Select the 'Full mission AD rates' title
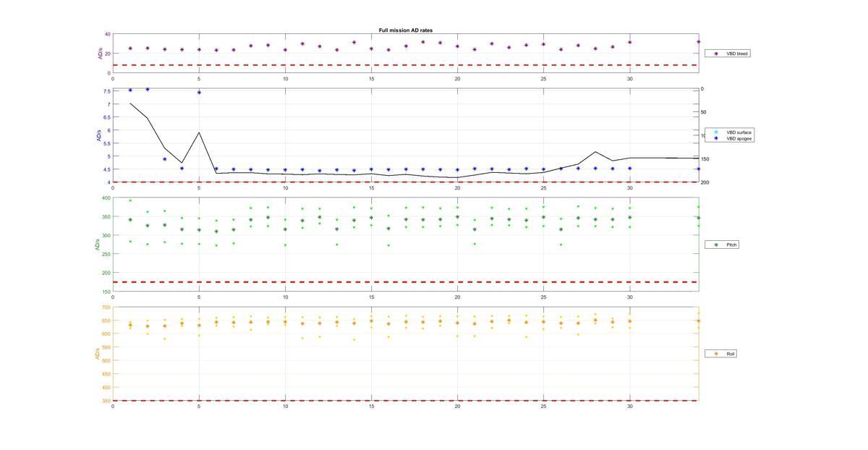Image resolution: width=868 pixels, height=450 pixels. tap(406, 30)
